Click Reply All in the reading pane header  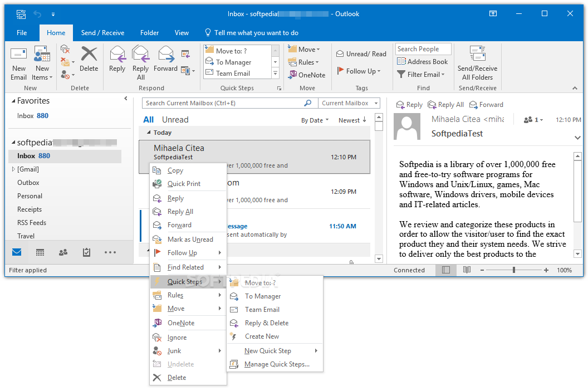(x=446, y=105)
